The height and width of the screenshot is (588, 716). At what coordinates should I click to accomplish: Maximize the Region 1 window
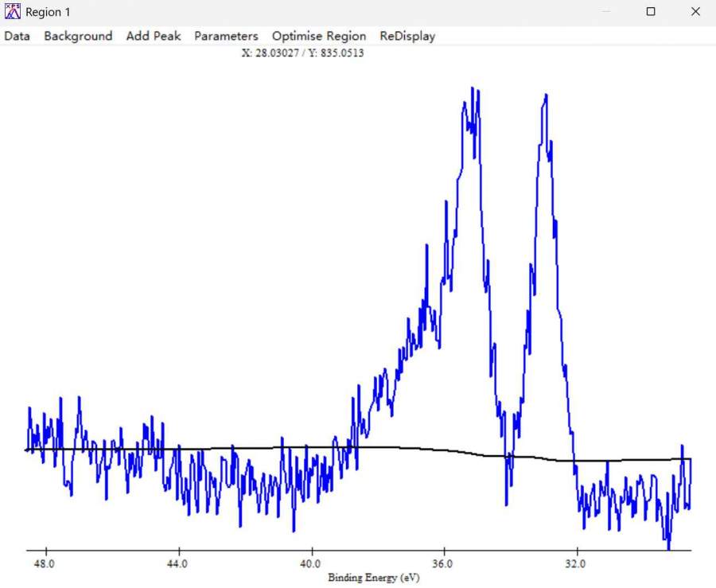coord(651,12)
